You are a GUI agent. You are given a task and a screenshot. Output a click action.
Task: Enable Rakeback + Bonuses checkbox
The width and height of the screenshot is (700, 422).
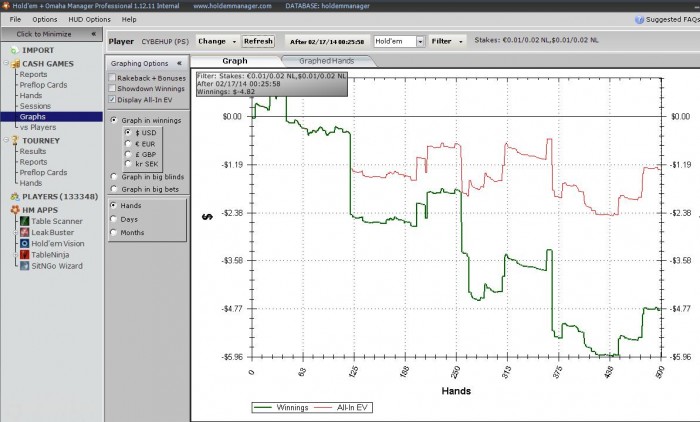(x=112, y=78)
